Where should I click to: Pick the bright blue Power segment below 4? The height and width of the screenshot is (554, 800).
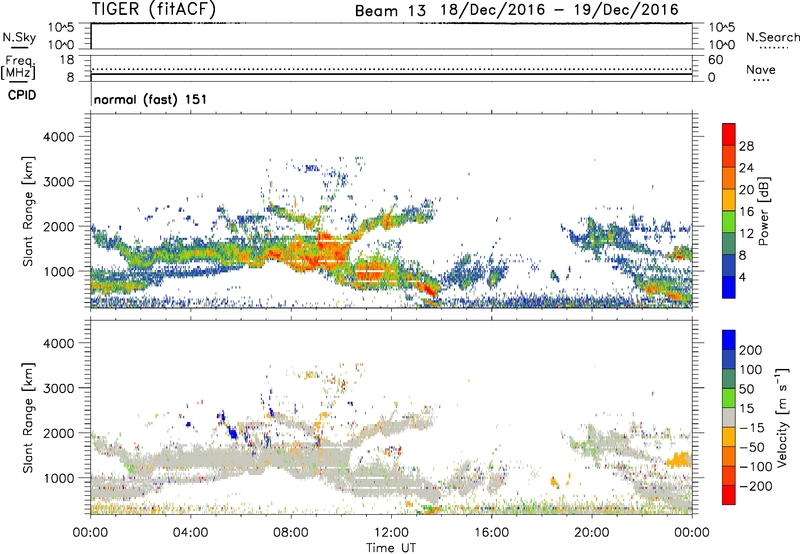click(729, 287)
